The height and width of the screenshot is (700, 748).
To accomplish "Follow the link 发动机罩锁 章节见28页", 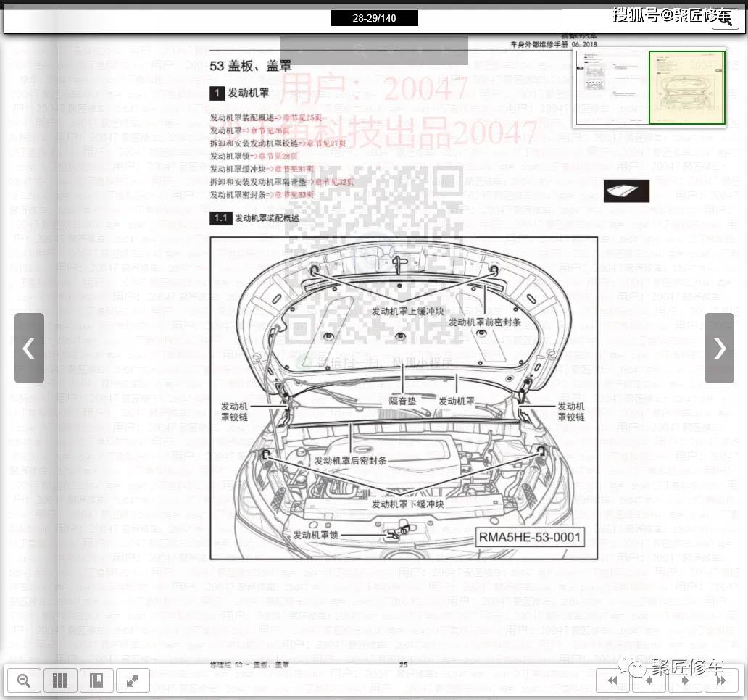I will [x=254, y=156].
